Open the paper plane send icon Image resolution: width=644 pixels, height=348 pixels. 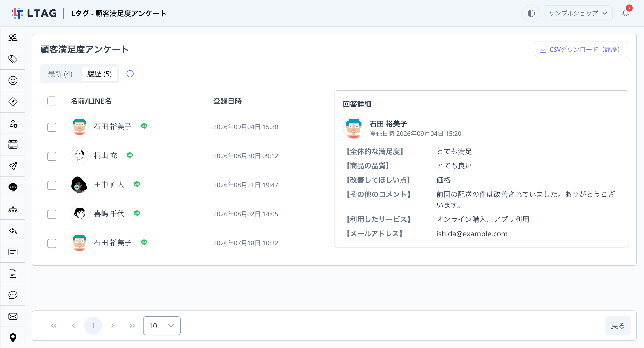[x=13, y=166]
